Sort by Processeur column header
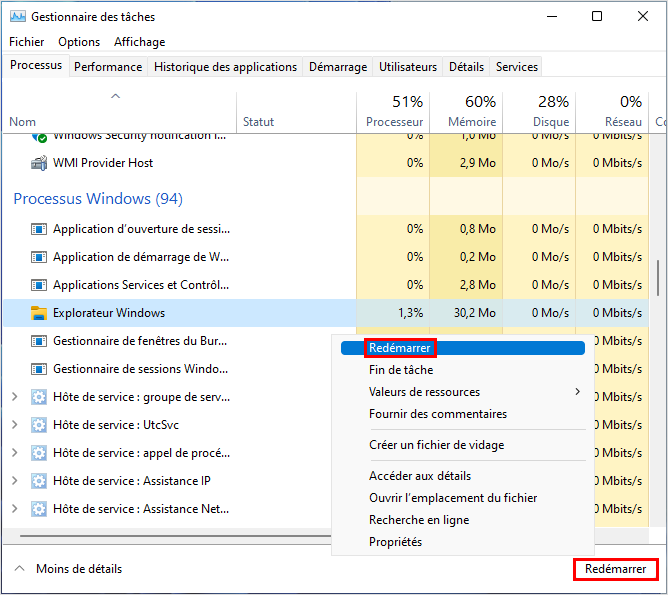The image size is (668, 595). tap(393, 112)
